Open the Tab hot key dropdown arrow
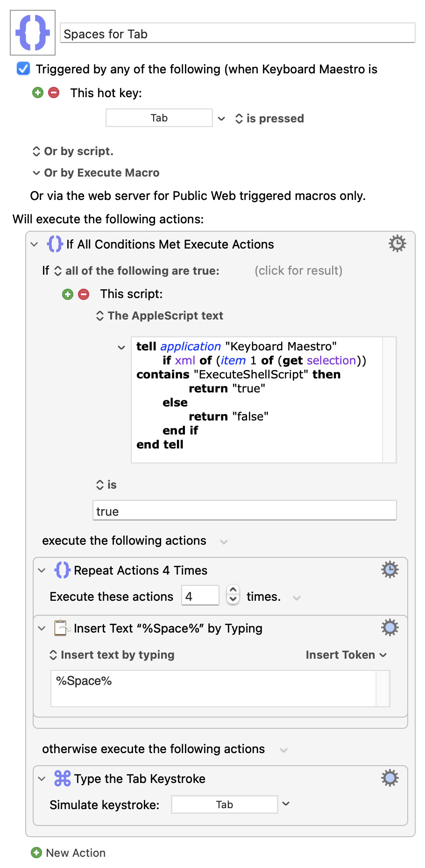 click(221, 119)
